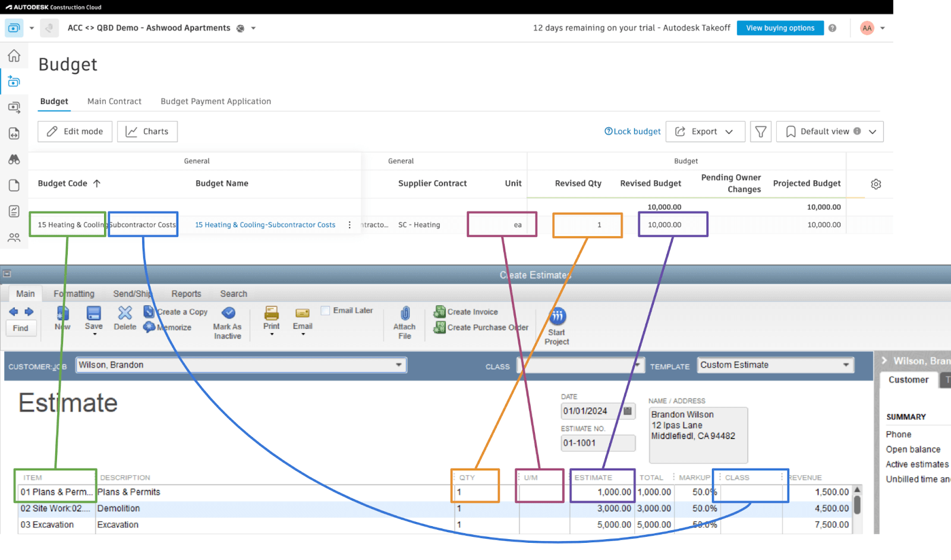This screenshot has height=560, width=951.
Task: Click the Cost Management product icon in header
Action: 14,28
